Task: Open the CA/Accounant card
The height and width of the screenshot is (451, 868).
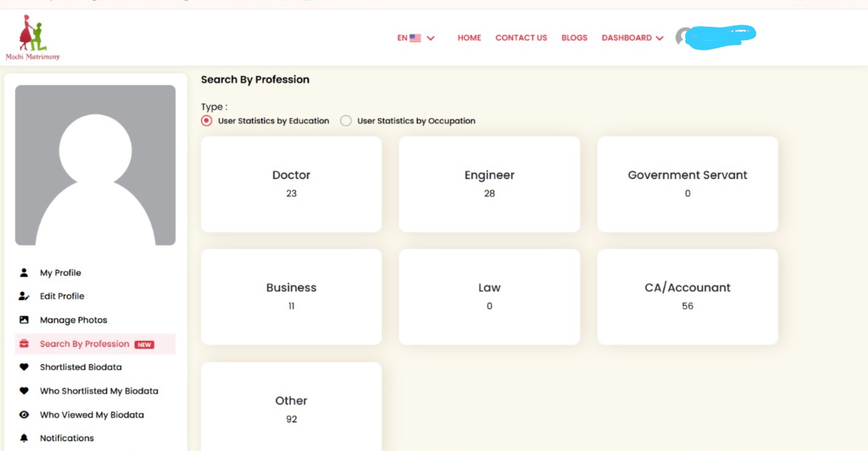Action: click(687, 296)
